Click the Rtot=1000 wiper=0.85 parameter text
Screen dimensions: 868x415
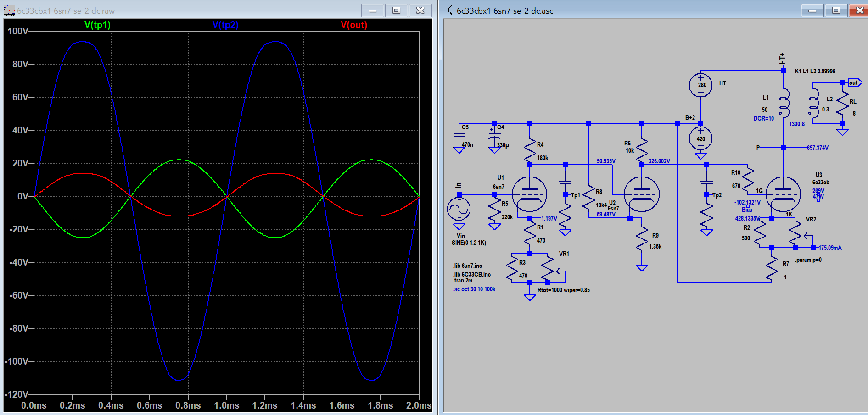click(564, 290)
